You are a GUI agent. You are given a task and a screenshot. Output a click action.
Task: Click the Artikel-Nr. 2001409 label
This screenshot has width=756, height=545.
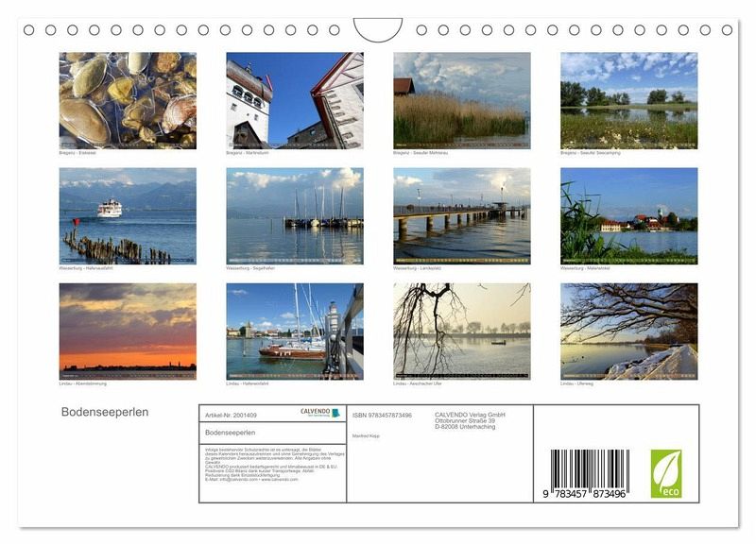(x=231, y=415)
